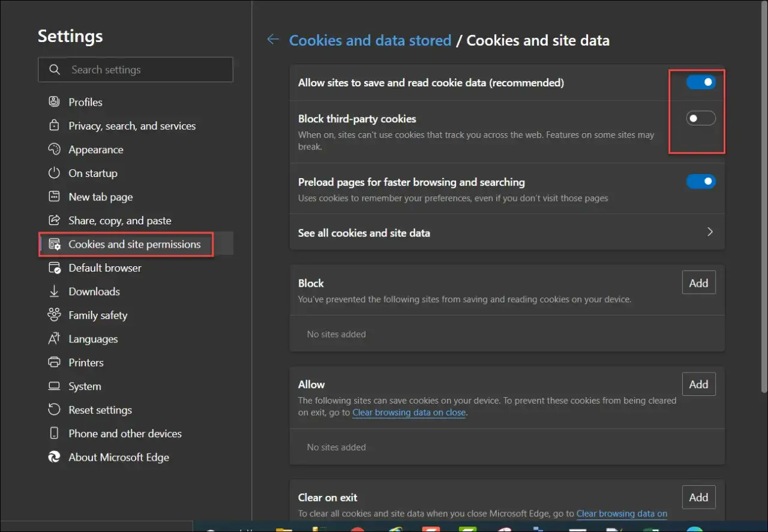Turn off Allow sites to save cookie data
This screenshot has width=768, height=532.
[701, 82]
